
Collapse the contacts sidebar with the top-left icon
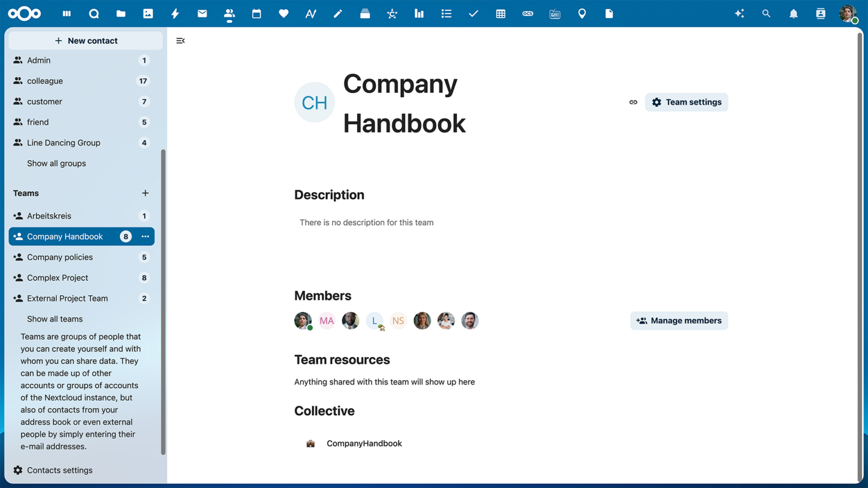(180, 40)
